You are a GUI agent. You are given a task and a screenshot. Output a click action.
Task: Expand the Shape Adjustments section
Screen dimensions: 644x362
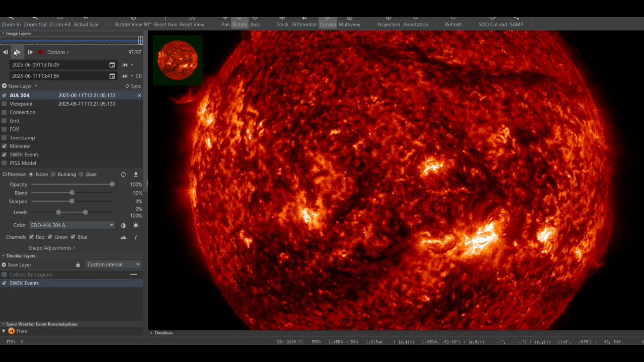(x=51, y=248)
